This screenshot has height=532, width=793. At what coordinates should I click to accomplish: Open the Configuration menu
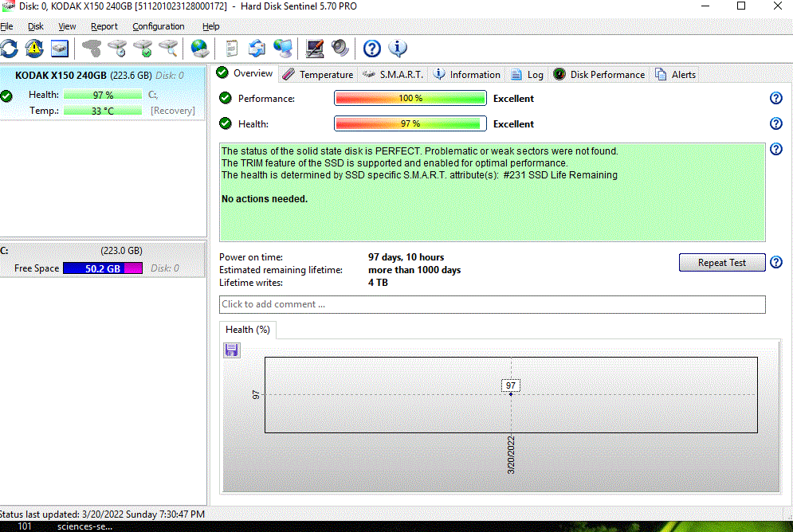(x=159, y=26)
